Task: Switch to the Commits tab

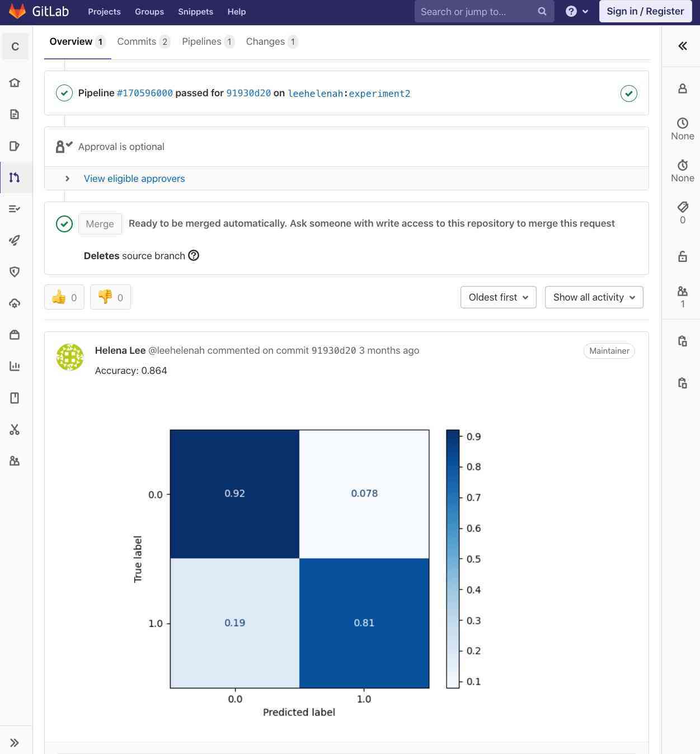Action: (143, 42)
